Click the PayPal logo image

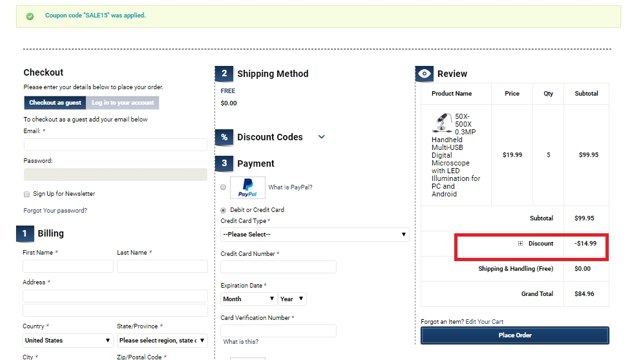pos(247,188)
